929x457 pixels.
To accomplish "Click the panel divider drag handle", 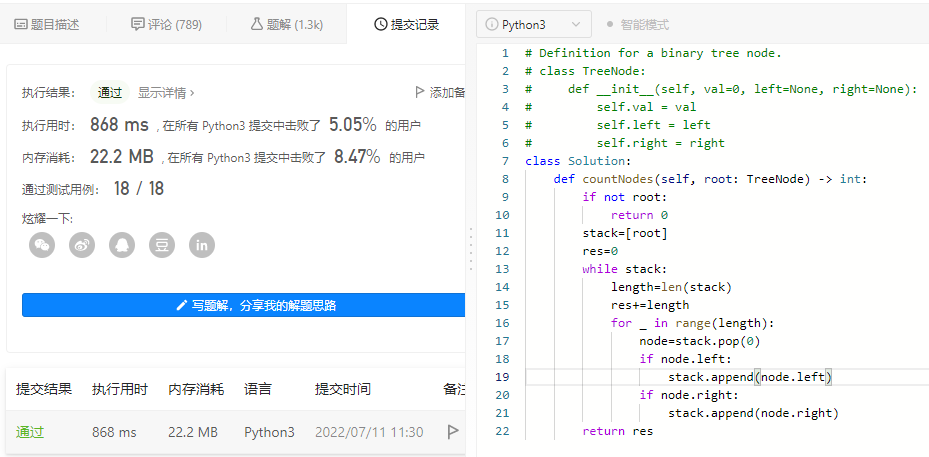I will (x=469, y=247).
